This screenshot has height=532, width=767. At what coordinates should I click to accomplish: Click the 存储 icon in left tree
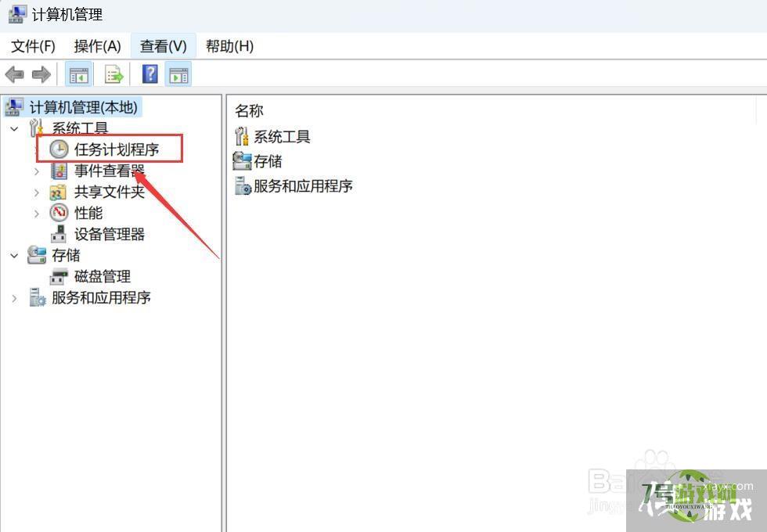[x=36, y=255]
